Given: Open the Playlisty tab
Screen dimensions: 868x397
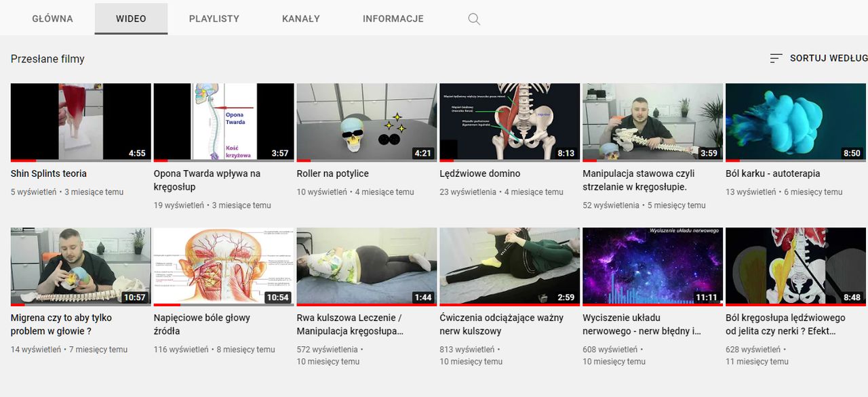Looking at the screenshot, I should click(214, 19).
